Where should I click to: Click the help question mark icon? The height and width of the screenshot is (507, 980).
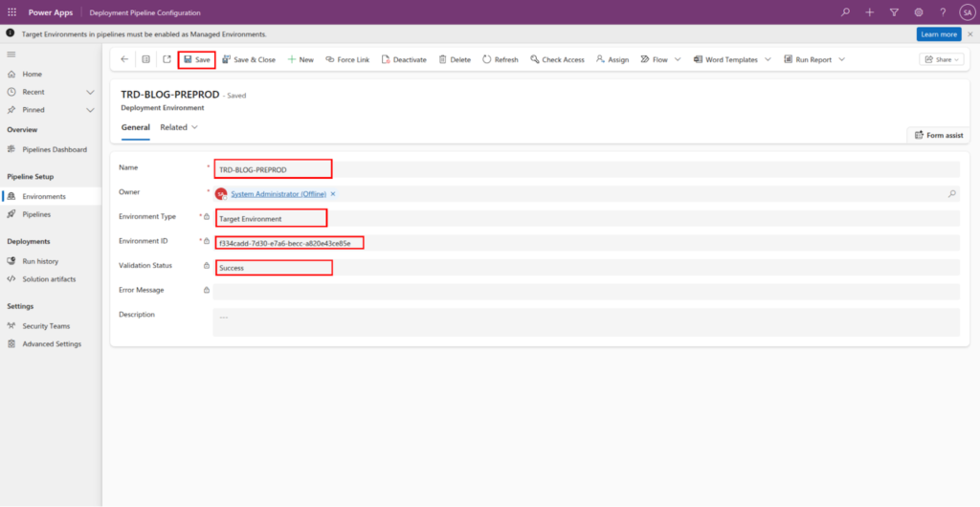click(x=943, y=12)
